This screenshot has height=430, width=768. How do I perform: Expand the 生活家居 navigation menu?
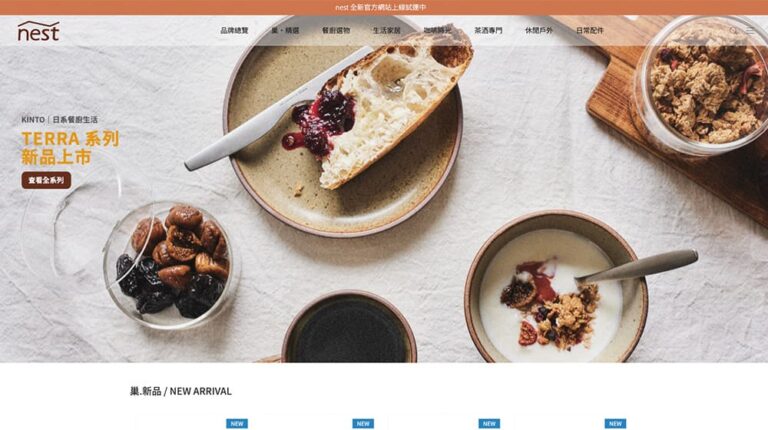(x=386, y=30)
